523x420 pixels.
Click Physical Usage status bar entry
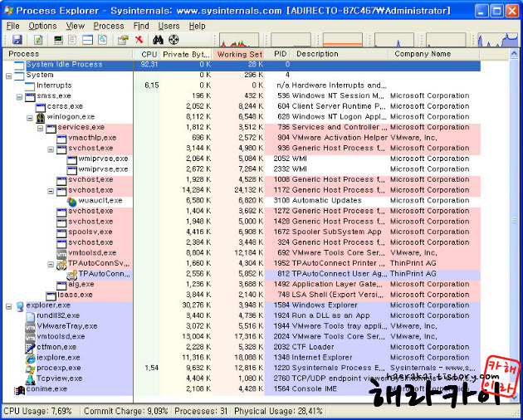pos(278,412)
